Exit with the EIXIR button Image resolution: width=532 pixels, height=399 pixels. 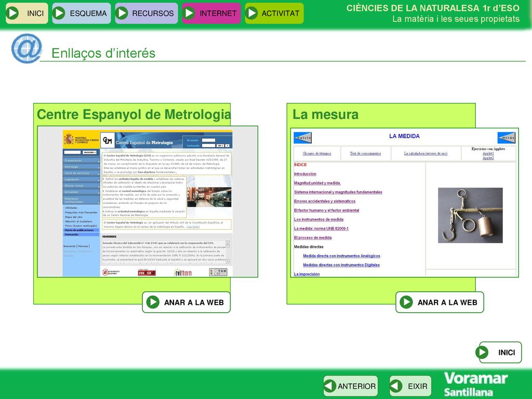point(410,386)
